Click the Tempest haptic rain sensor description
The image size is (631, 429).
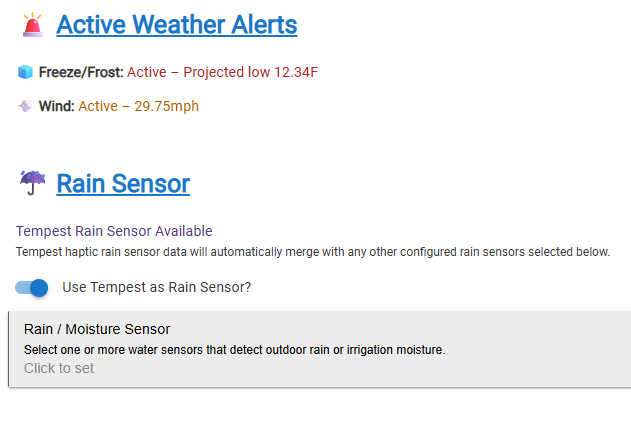313,252
